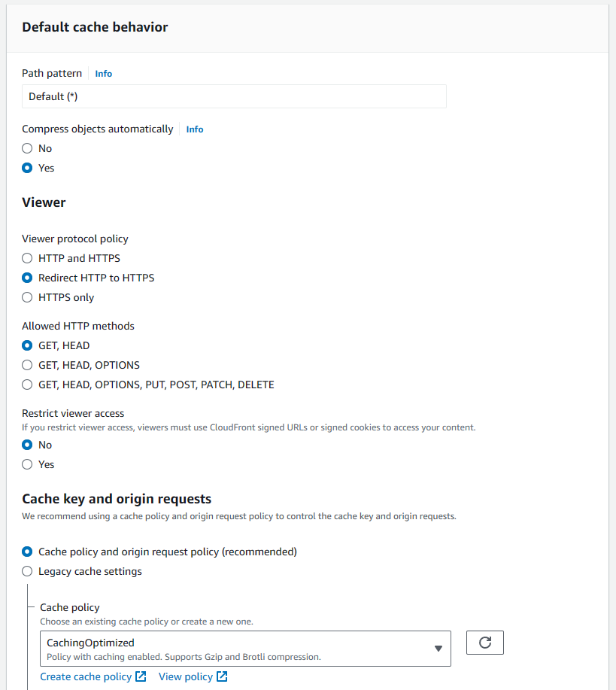Open Info help for Compress objects automatically
The height and width of the screenshot is (690, 616).
(x=194, y=129)
